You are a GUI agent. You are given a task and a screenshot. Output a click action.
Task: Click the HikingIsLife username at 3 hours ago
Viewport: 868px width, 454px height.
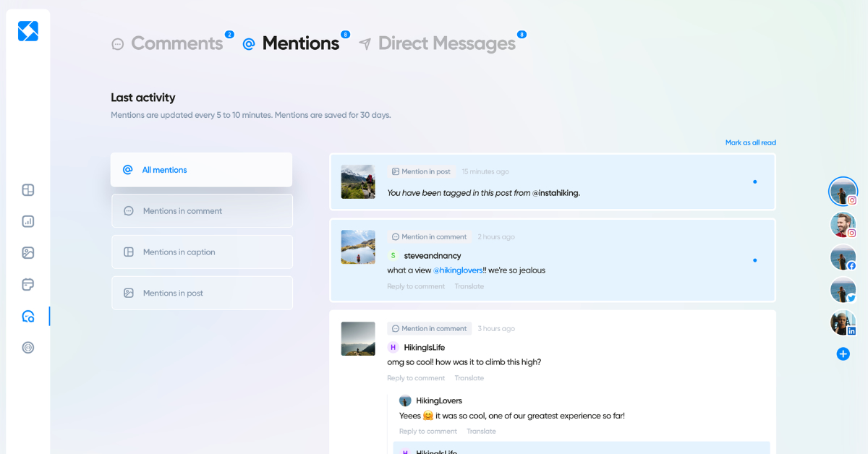(425, 348)
